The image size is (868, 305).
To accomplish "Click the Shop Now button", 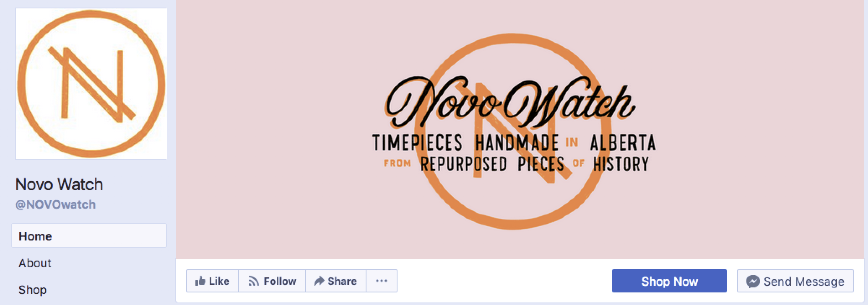I will [x=669, y=281].
